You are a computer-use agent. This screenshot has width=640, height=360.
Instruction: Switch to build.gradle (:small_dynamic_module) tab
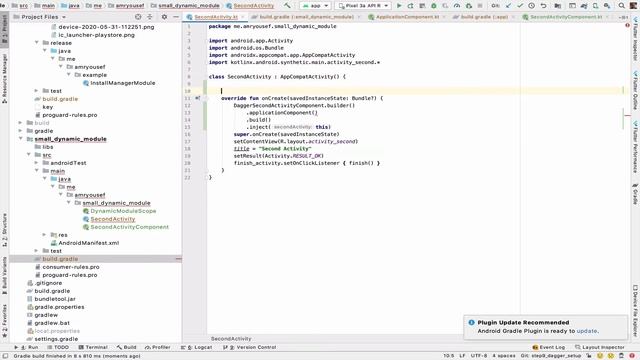pyautogui.click(x=306, y=17)
